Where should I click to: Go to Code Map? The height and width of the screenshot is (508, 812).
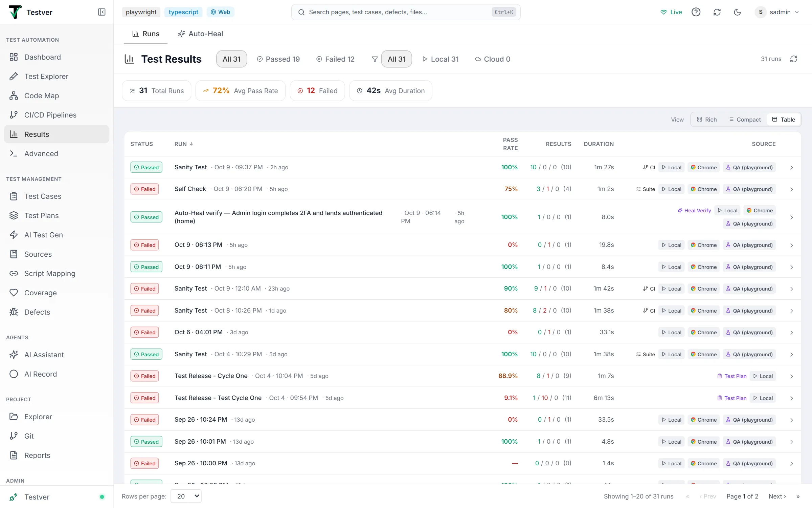coord(57,96)
